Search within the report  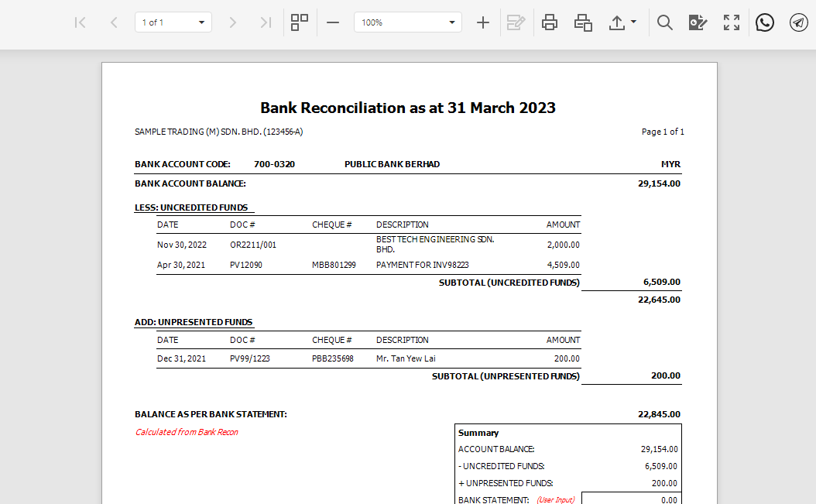664,22
